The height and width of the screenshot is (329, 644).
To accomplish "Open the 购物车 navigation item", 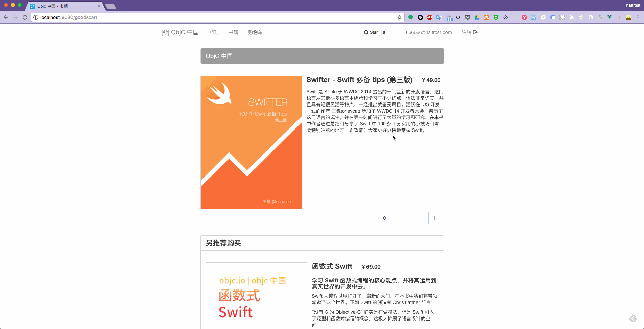I will coord(255,32).
